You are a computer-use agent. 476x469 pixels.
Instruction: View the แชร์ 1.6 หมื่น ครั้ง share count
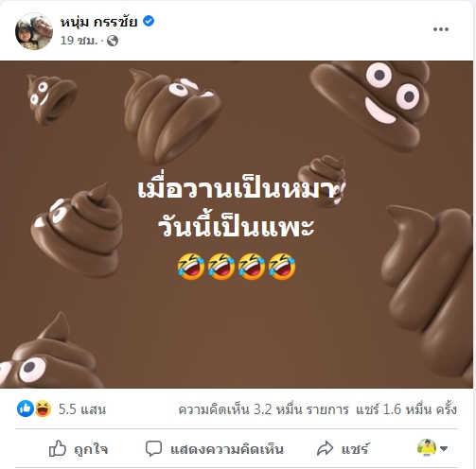[x=406, y=409]
